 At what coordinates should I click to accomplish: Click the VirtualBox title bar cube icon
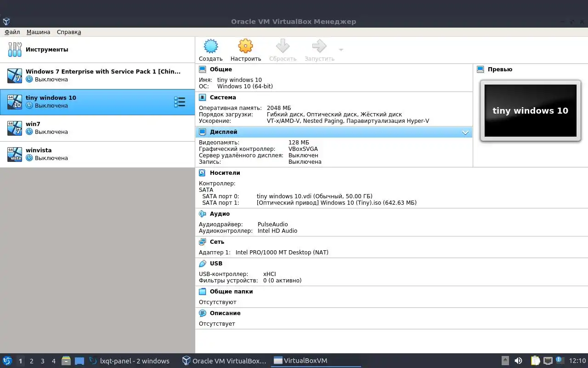(x=6, y=22)
